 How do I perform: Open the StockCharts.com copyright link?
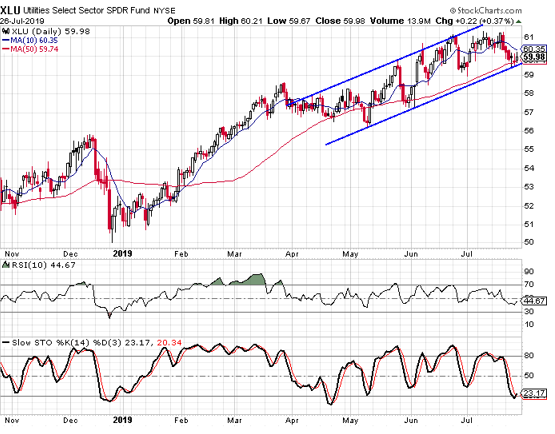tap(486, 10)
